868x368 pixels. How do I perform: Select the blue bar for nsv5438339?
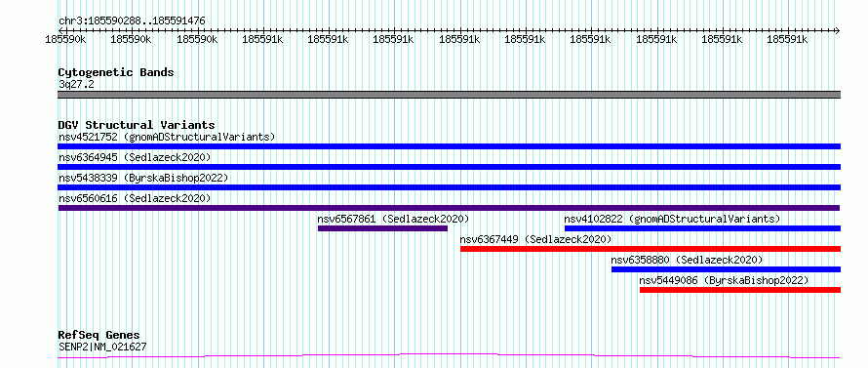click(449, 187)
